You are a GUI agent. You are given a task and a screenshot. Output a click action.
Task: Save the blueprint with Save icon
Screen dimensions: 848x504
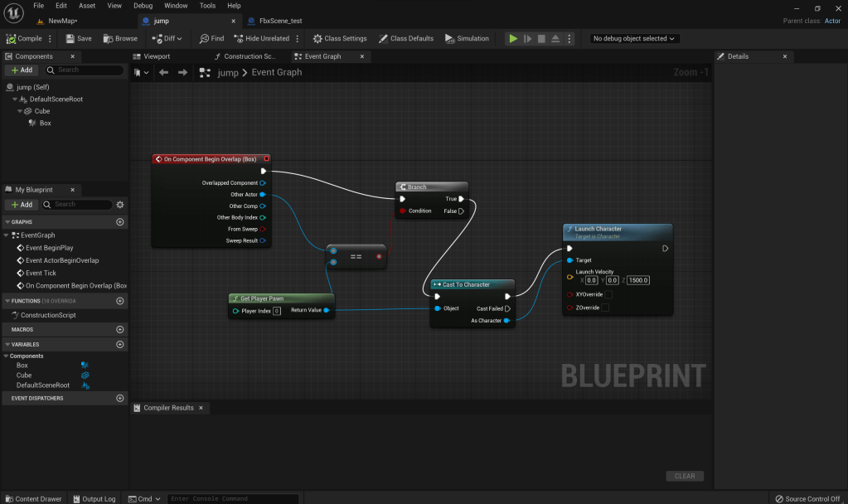pos(79,38)
